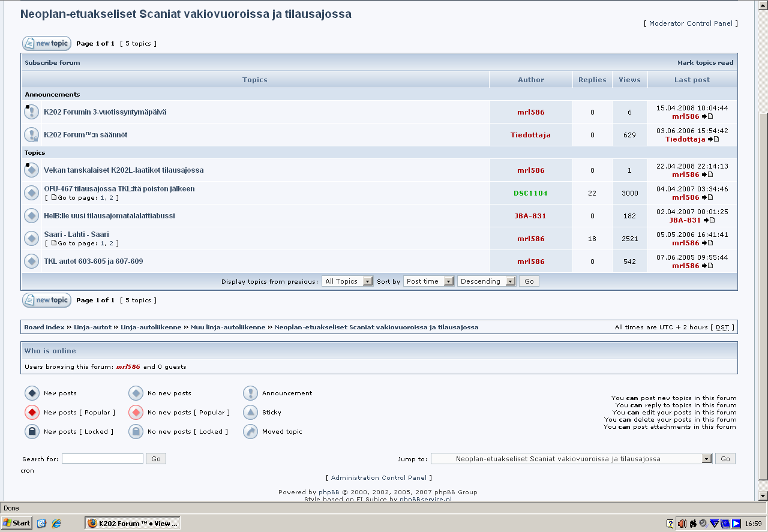Viewport: 768px width, 532px height.
Task: Click the top new topic button
Action: (x=47, y=43)
